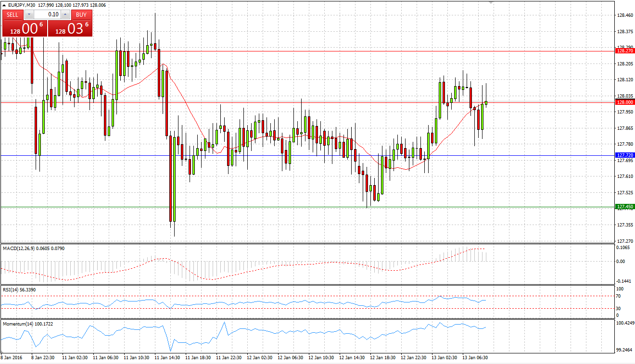Click the 13 Jan 06:30 time axis label
Viewport: 635px width, 364px height.
[474, 358]
